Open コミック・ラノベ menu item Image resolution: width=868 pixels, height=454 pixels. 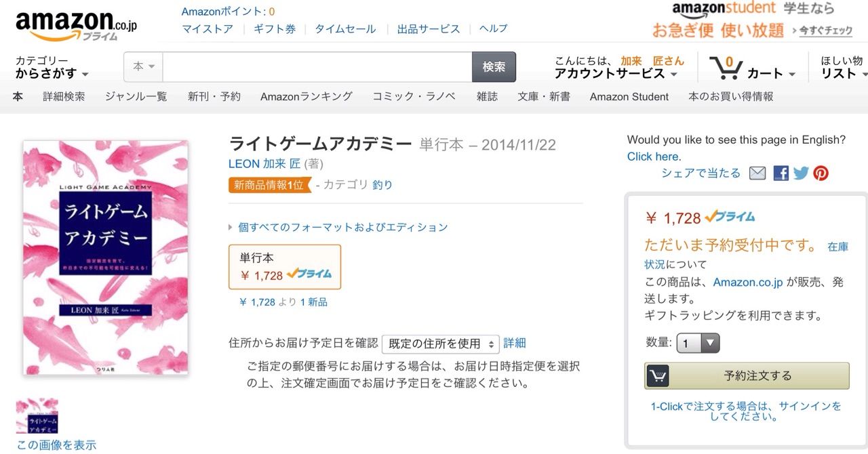[414, 96]
